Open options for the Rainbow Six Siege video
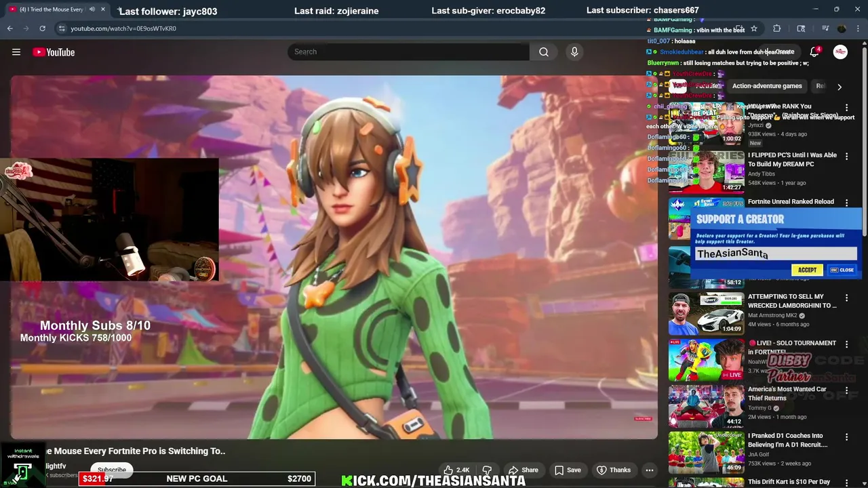This screenshot has width=868, height=488. [x=846, y=108]
